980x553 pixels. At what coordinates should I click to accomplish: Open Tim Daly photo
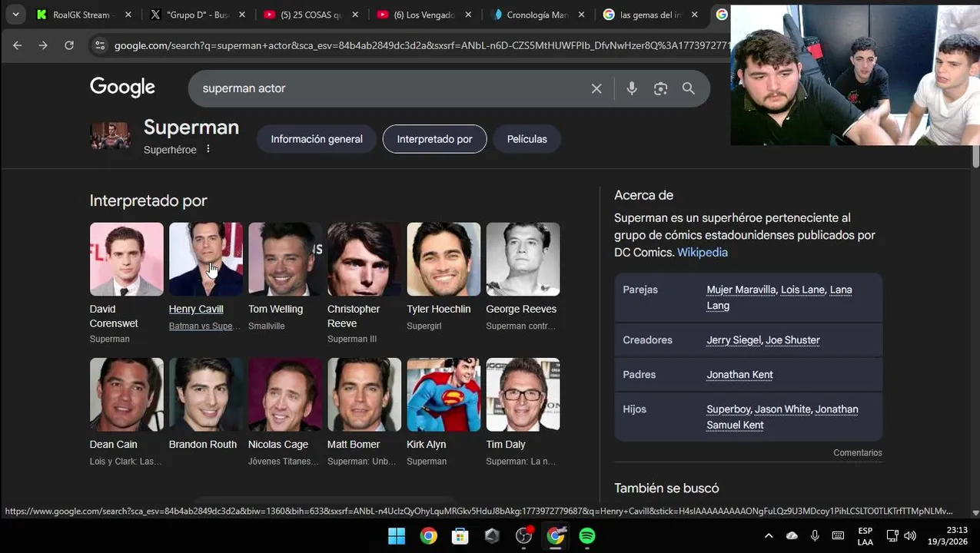point(523,394)
